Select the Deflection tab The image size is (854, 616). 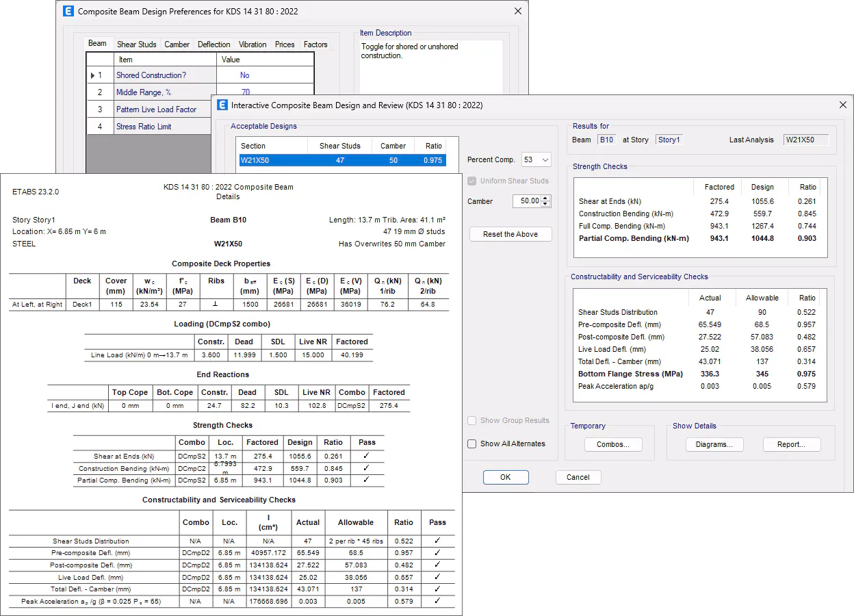[x=213, y=44]
